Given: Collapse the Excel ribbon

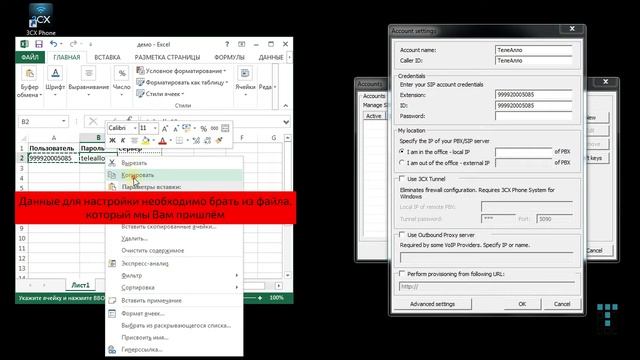Looking at the screenshot, I should pyautogui.click(x=285, y=106).
